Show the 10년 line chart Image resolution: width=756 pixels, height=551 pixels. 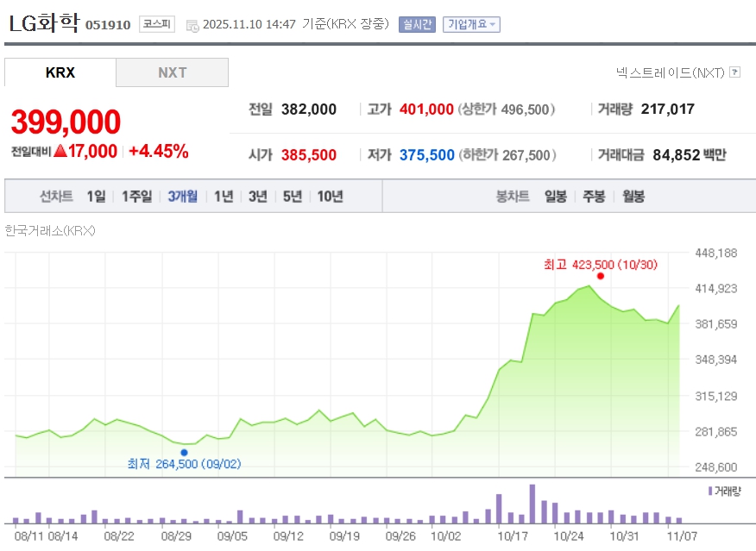[330, 197]
